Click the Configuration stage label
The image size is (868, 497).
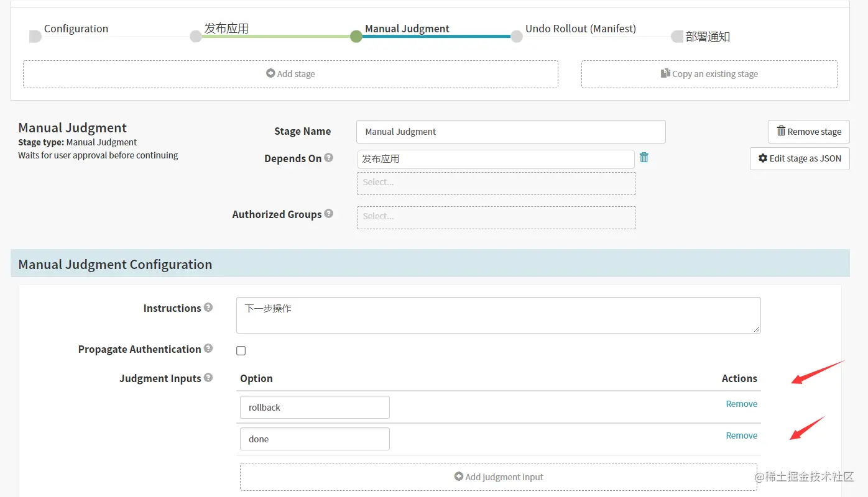point(76,29)
